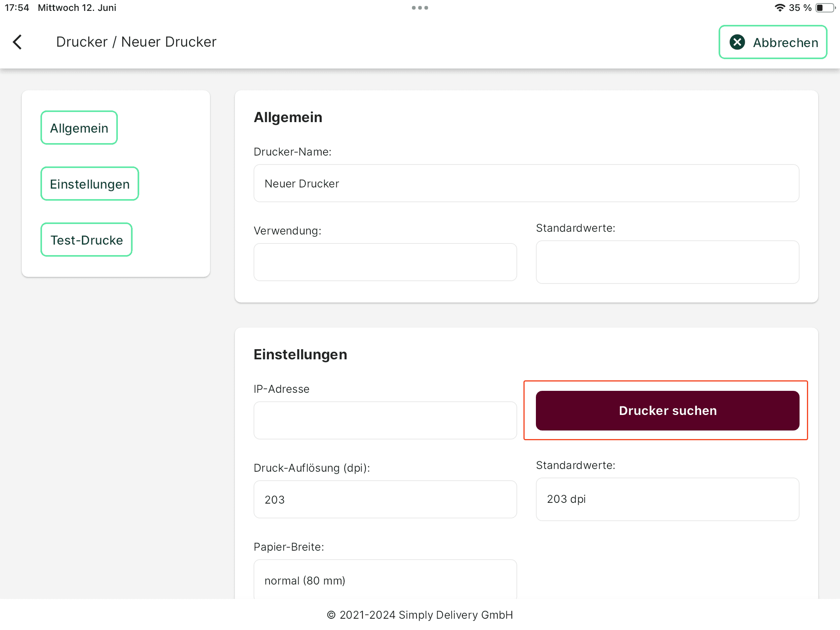
Task: Jump to the Allgemein section
Action: [79, 128]
